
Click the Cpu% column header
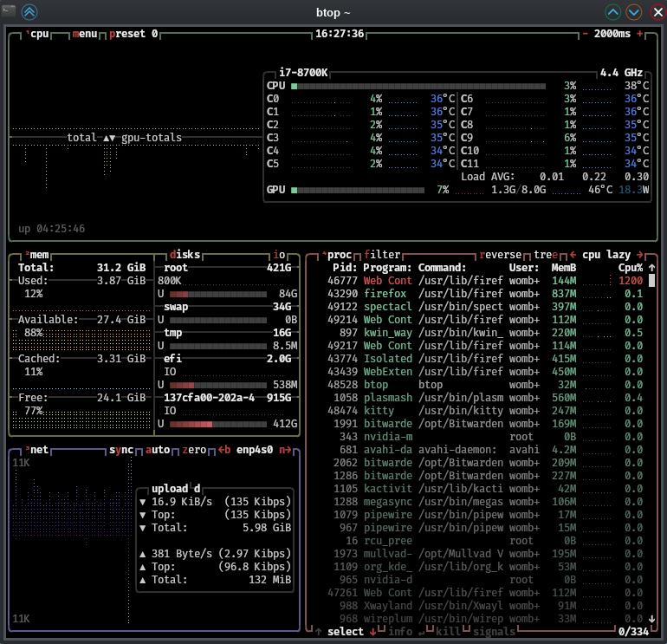point(631,268)
